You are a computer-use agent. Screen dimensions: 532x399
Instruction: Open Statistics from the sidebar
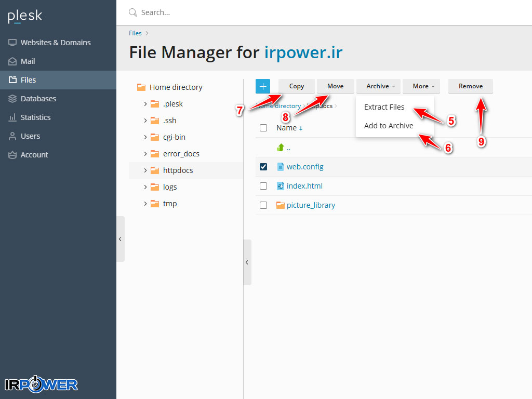point(35,117)
